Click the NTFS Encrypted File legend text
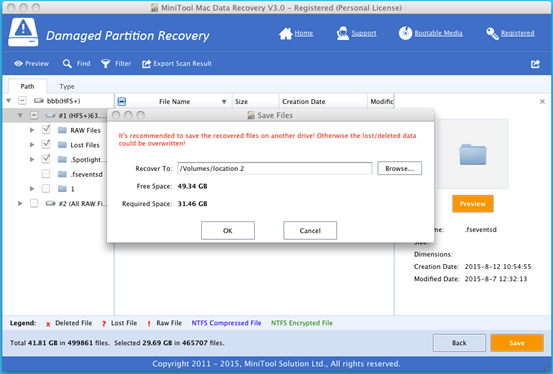The height and width of the screenshot is (374, 553). click(302, 323)
